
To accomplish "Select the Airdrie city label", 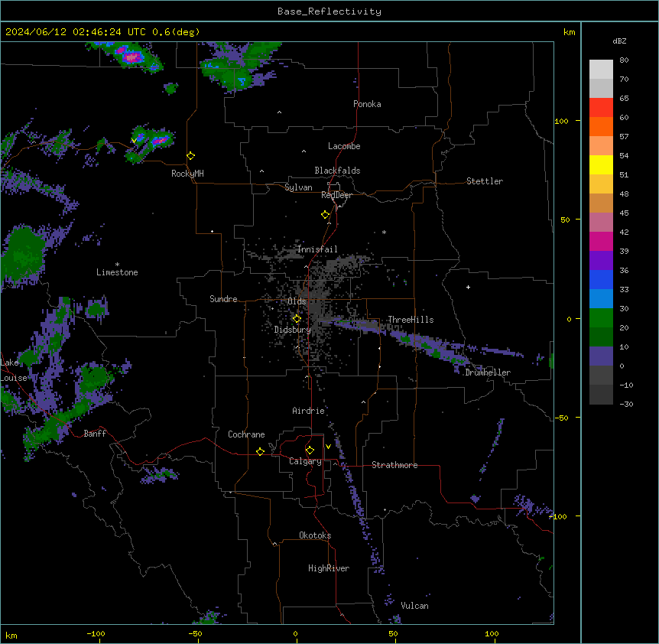I will pyautogui.click(x=309, y=411).
